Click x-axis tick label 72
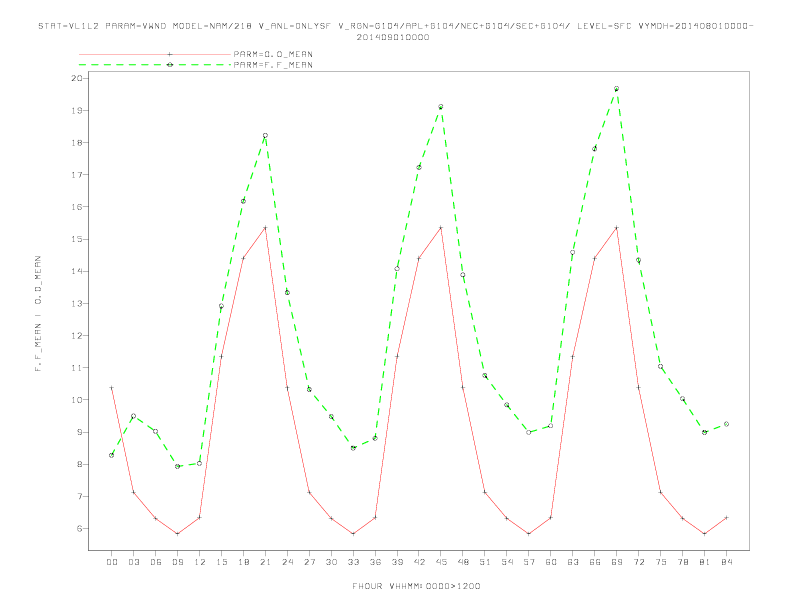792x612 pixels. tap(638, 562)
